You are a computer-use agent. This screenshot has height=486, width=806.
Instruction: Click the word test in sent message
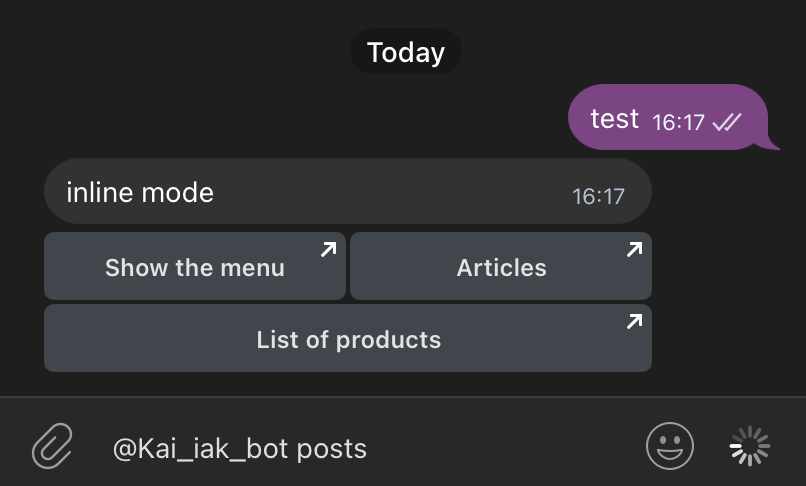click(614, 119)
